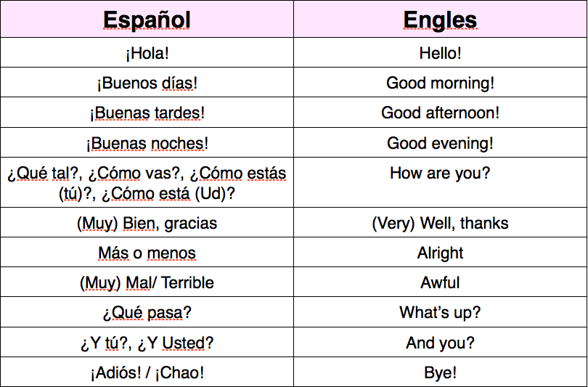Select the "Awful" cell
Viewport: 588px width, 387px height.
pos(440,282)
